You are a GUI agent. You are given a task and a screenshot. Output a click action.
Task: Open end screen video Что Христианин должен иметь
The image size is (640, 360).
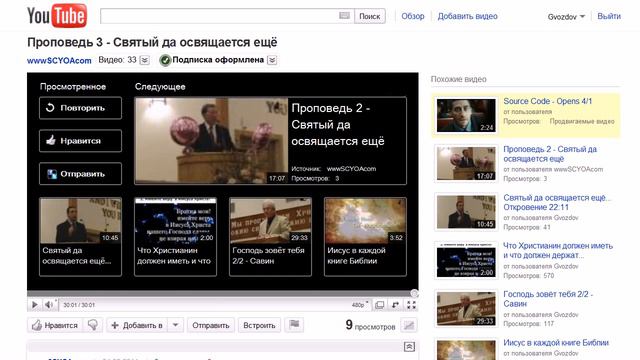click(x=176, y=237)
